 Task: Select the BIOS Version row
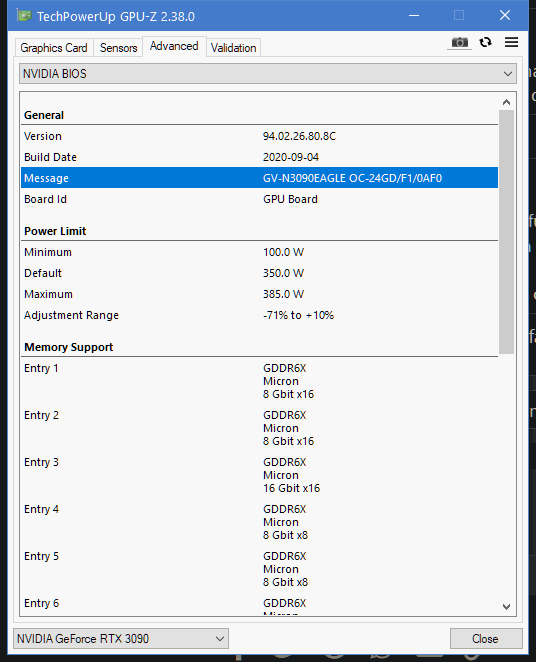pyautogui.click(x=259, y=136)
